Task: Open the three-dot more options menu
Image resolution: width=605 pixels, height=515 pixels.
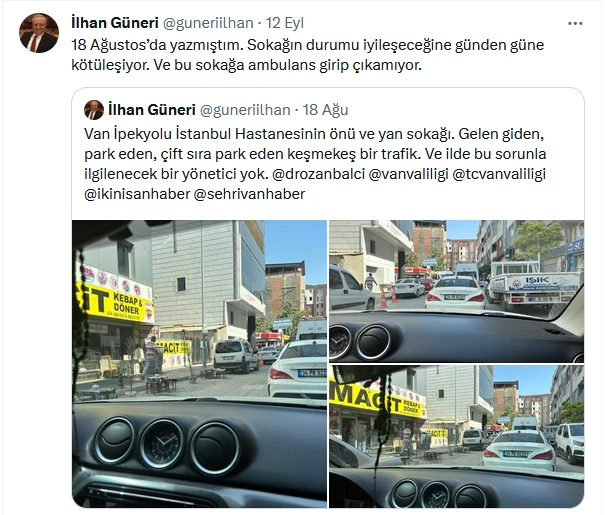Action: tap(575, 24)
